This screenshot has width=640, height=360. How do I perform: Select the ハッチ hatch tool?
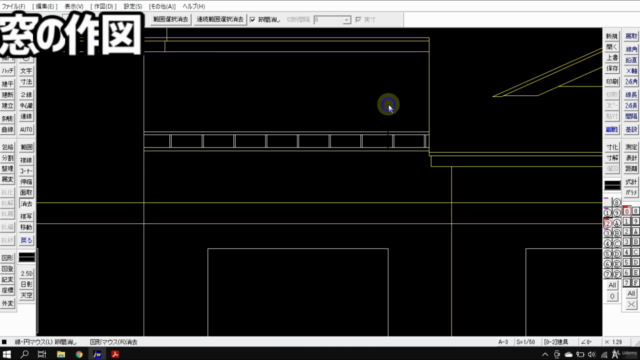coord(7,71)
